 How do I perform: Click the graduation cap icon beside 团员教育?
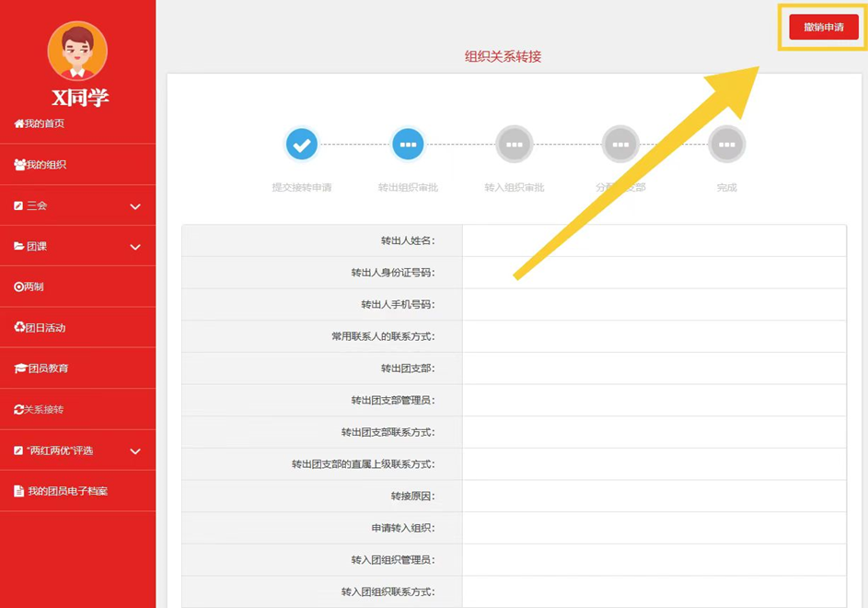(x=20, y=368)
